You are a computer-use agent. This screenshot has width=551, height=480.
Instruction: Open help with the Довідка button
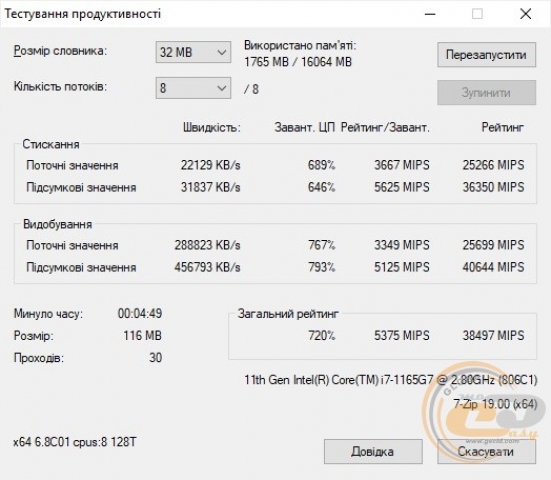click(x=373, y=452)
